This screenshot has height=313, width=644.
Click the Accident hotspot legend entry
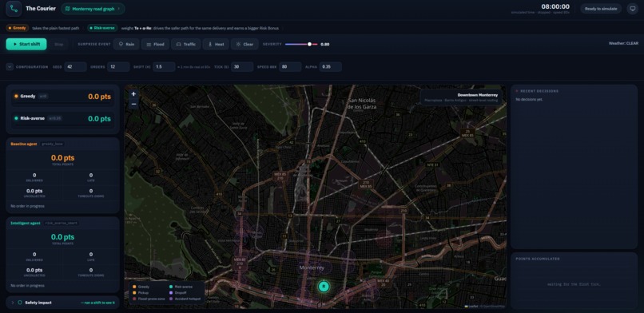(185, 299)
